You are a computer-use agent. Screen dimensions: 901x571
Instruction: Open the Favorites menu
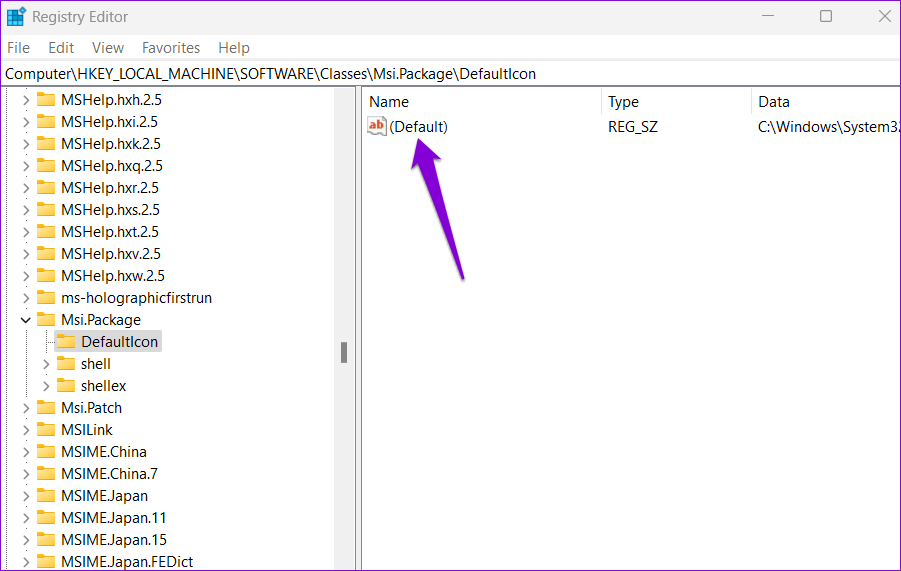[x=170, y=48]
